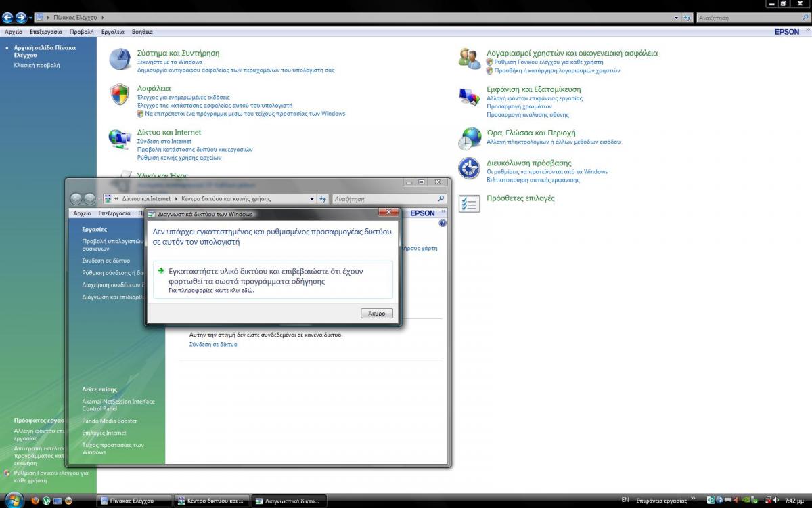Open the Σύστημα και Συντήρηση category icon
Viewport: 812px width, 508px height.
(x=120, y=60)
